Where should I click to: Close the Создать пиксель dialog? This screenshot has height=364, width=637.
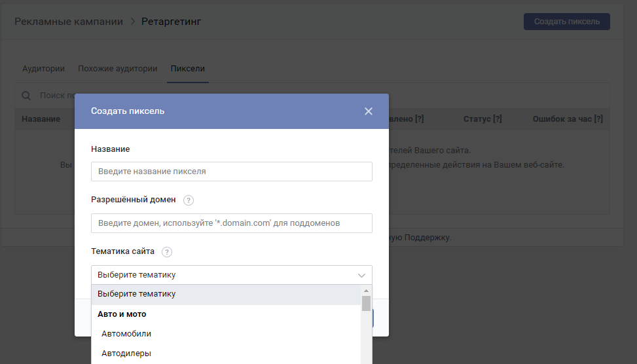pos(368,111)
